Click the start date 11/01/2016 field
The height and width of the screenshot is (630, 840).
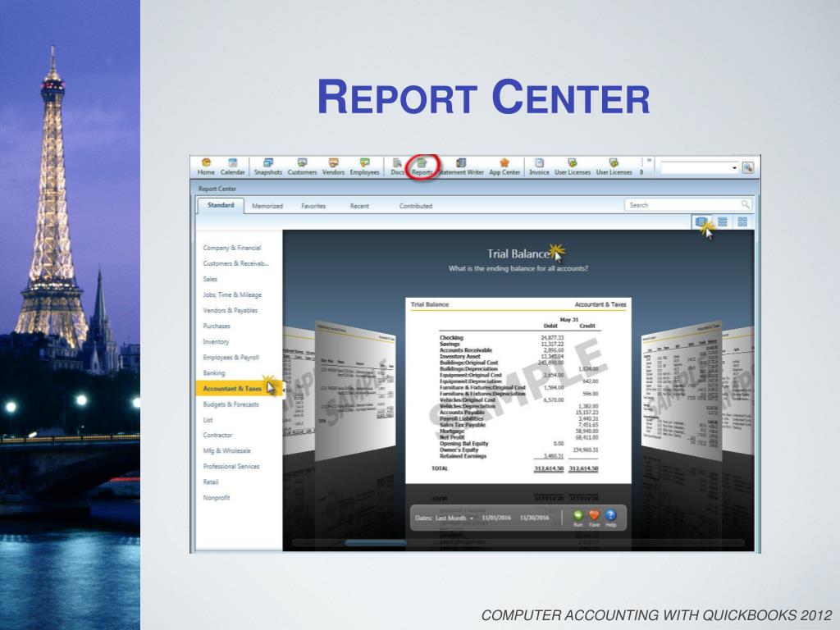click(x=496, y=518)
